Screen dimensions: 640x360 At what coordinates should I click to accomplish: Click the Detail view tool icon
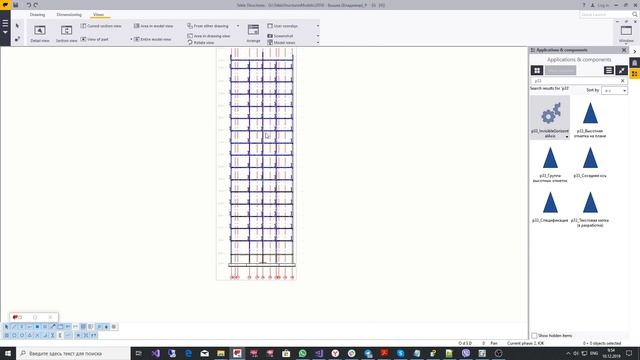(x=40, y=31)
